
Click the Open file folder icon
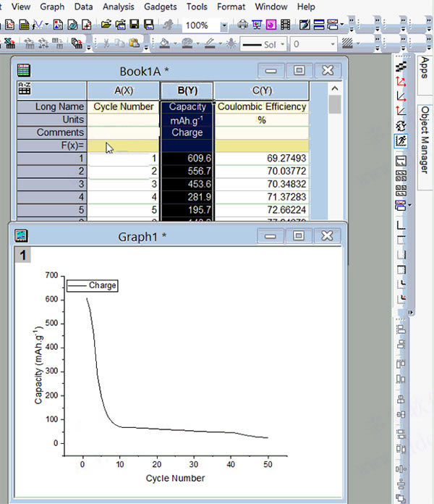(106, 25)
